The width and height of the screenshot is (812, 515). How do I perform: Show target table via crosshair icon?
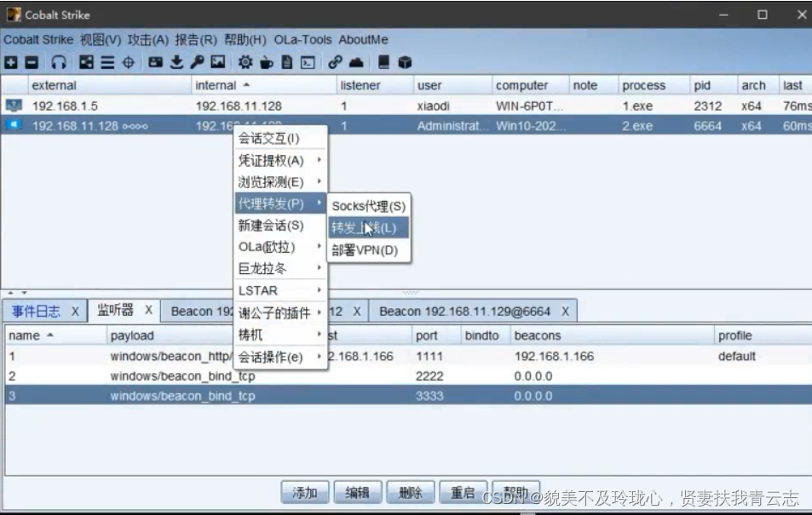128,63
